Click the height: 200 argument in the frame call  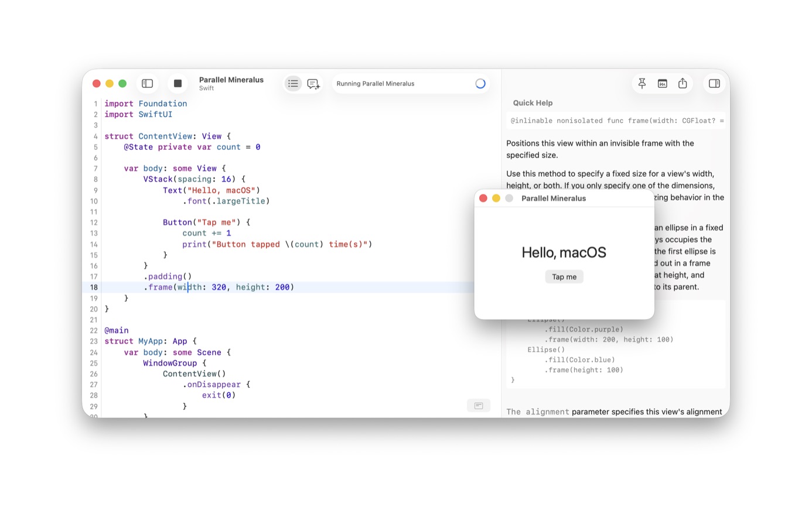[x=262, y=287]
